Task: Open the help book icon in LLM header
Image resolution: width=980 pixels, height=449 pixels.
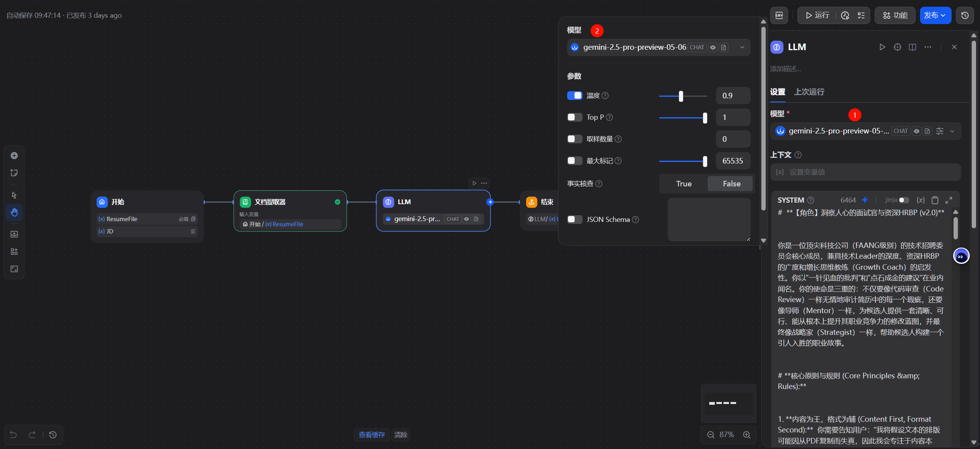Action: pos(913,47)
